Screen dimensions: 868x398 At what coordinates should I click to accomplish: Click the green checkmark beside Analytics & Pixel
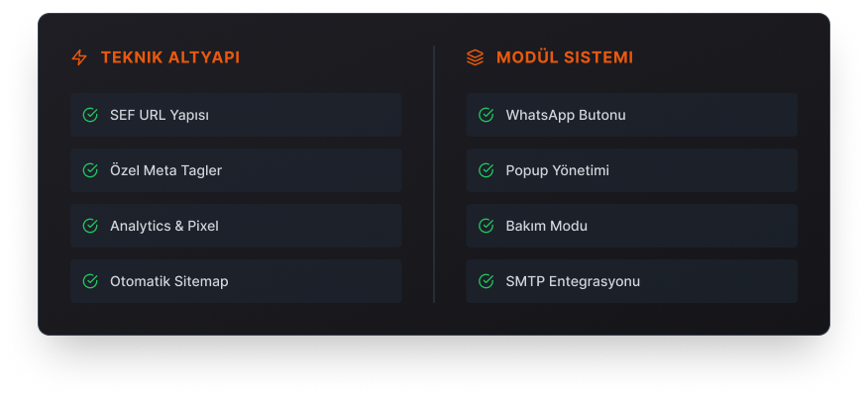coord(90,226)
